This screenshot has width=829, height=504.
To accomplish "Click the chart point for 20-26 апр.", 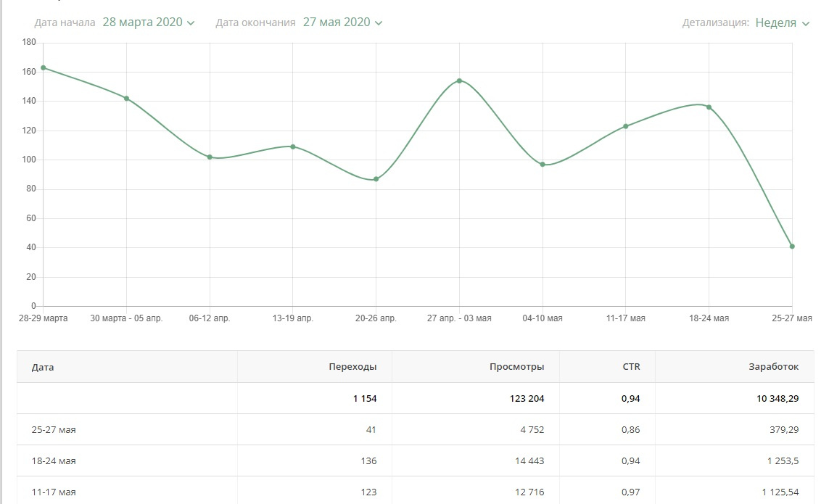I will click(376, 179).
